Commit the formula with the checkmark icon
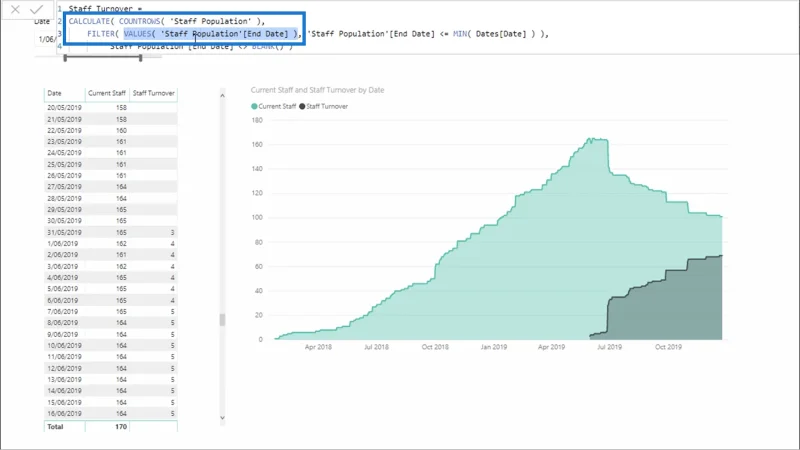Image resolution: width=800 pixels, height=450 pixels. (x=36, y=9)
